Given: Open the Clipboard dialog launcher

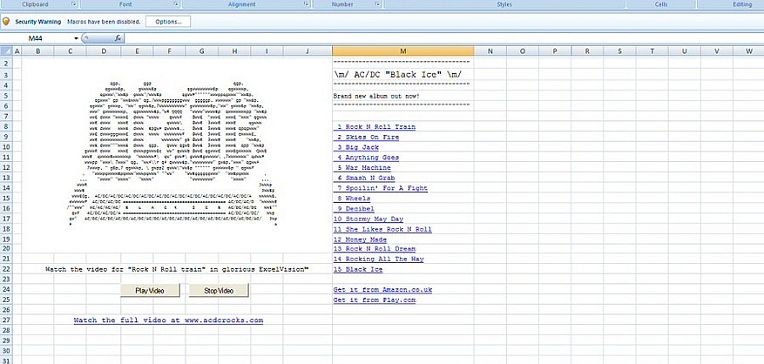Looking at the screenshot, I should 74,4.
